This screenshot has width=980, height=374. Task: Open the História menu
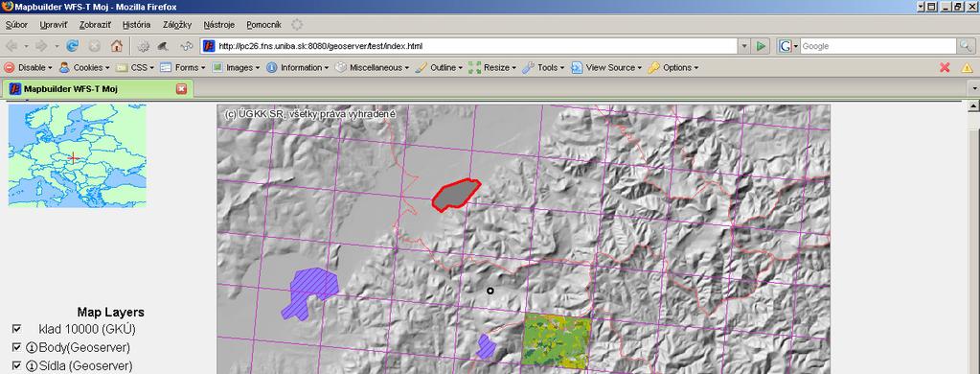click(x=136, y=25)
